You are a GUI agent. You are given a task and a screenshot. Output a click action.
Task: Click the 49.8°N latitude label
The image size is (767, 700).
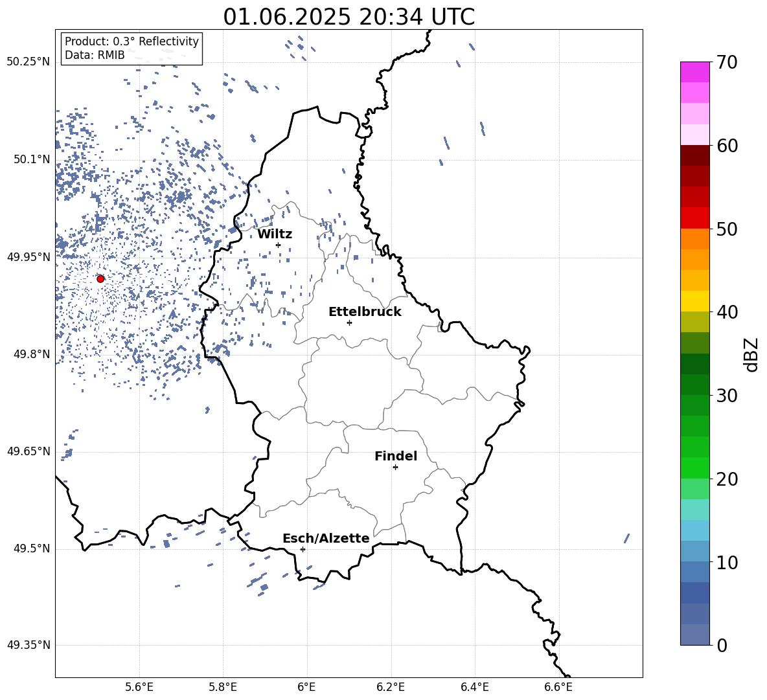pos(32,354)
